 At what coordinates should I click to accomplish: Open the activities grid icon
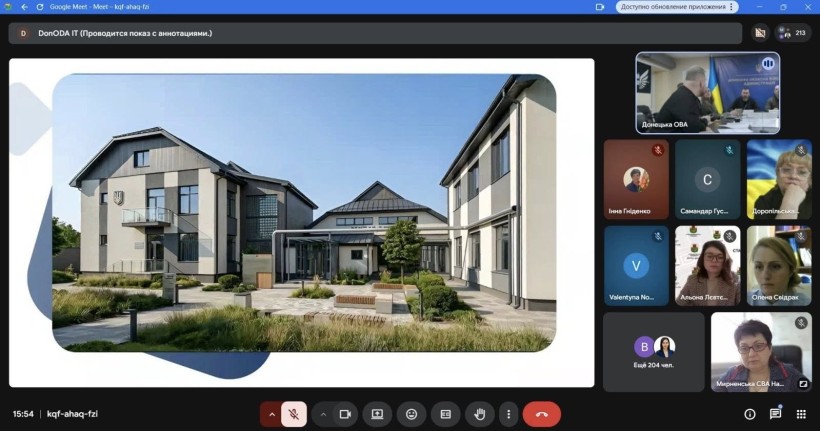[801, 414]
